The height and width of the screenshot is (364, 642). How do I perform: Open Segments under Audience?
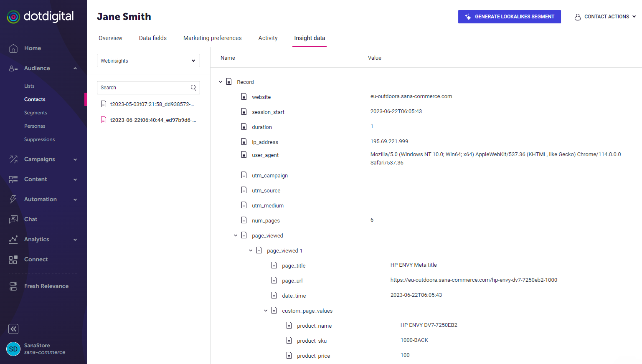[36, 113]
